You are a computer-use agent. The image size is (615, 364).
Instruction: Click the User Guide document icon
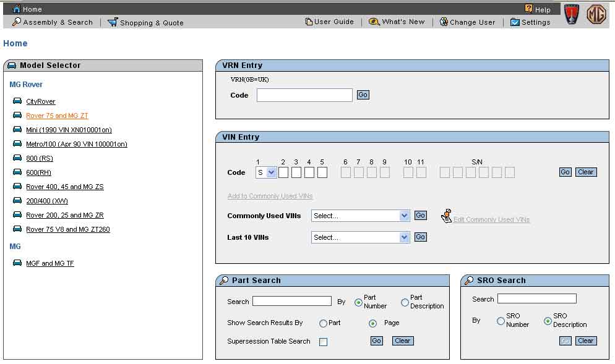tap(309, 22)
